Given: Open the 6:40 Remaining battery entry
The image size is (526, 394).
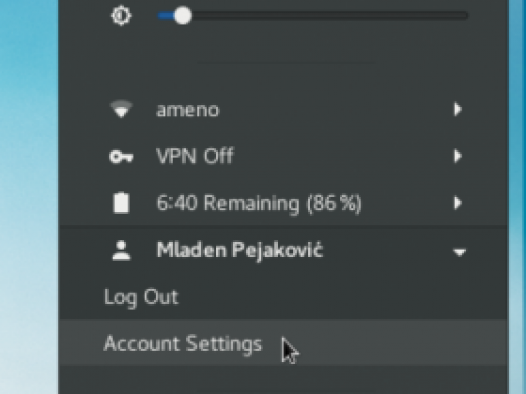Looking at the screenshot, I should point(283,203).
